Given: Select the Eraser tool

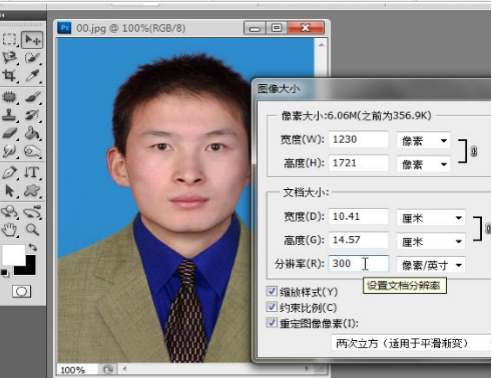Looking at the screenshot, I should pyautogui.click(x=9, y=133).
